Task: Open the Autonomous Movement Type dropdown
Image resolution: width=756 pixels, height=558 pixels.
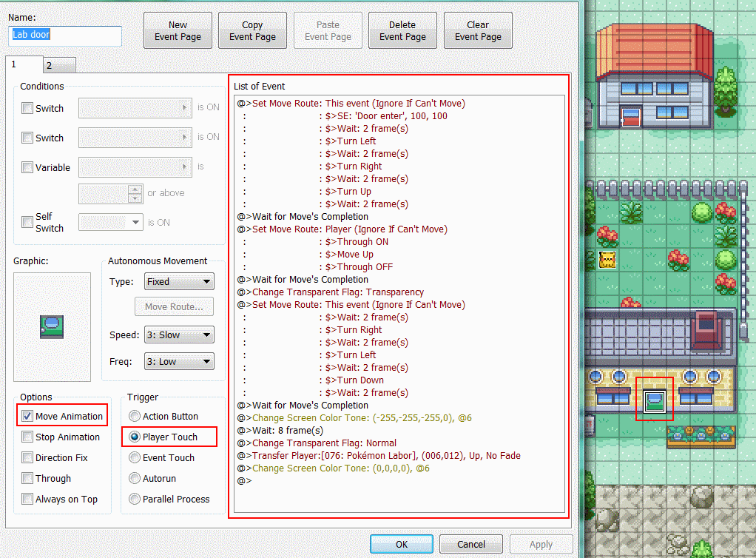Action: click(179, 282)
